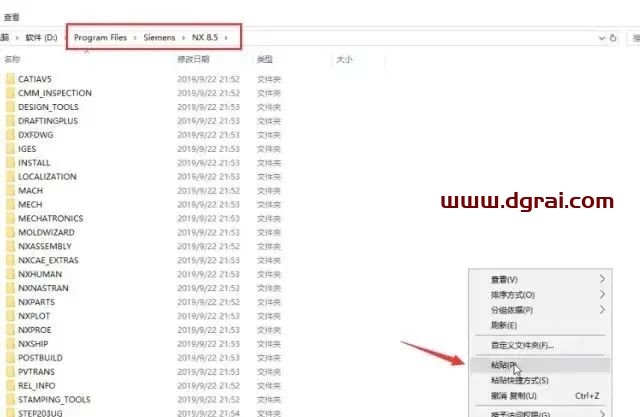Click the 文件夹 type cell for NXSHIP
The width and height of the screenshot is (640, 417).
269,344
